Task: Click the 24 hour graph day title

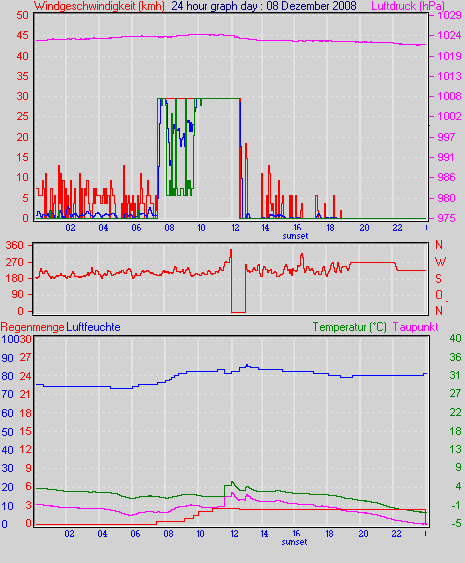Action: pyautogui.click(x=264, y=6)
